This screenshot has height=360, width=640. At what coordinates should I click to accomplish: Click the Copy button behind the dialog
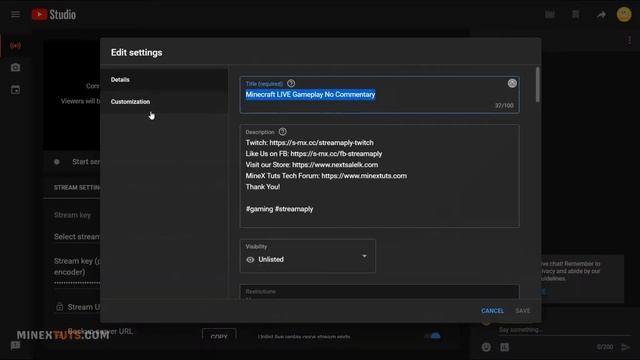tap(219, 336)
